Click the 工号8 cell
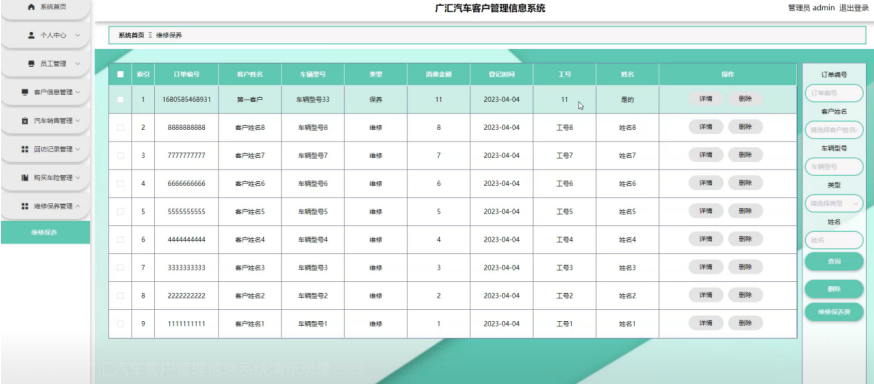 pyautogui.click(x=565, y=128)
